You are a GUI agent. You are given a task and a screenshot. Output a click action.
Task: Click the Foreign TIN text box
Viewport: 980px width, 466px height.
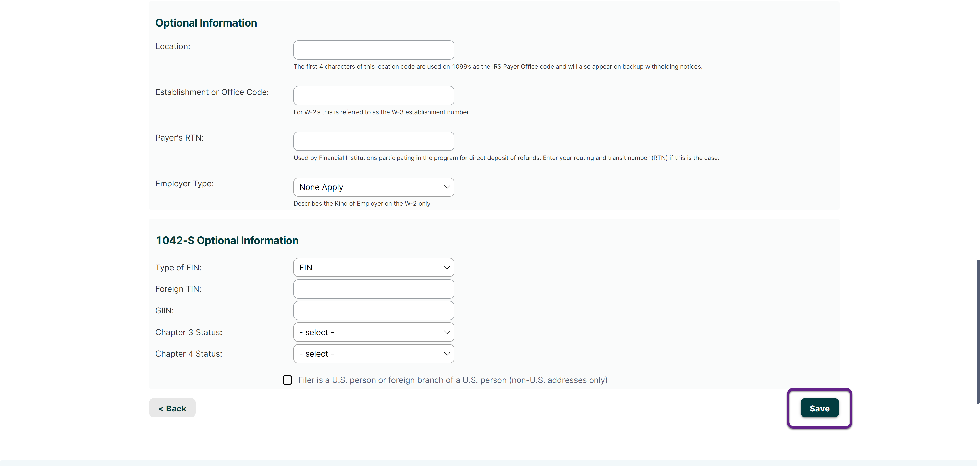tap(373, 289)
